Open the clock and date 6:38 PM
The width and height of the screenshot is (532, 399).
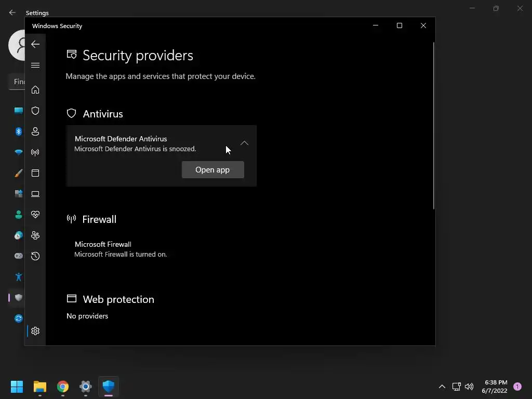click(495, 387)
